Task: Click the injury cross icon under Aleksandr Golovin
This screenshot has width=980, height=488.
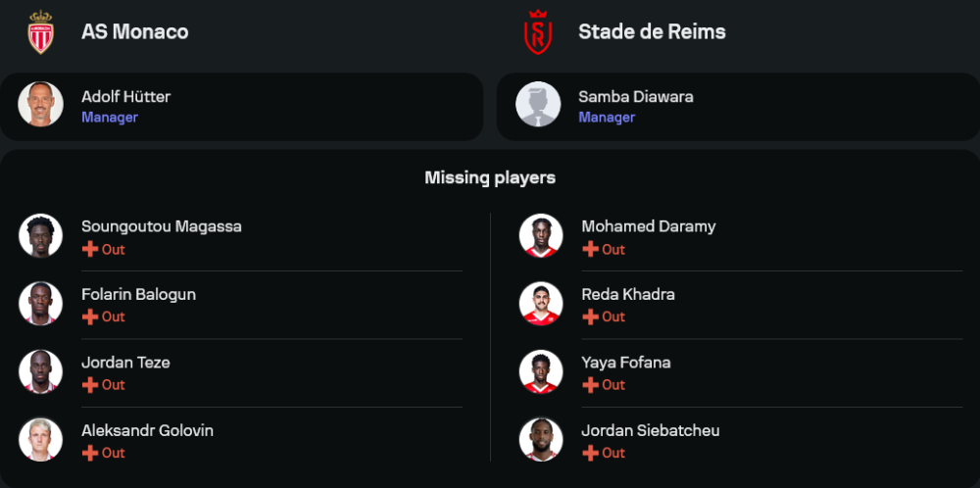Action: coord(90,453)
